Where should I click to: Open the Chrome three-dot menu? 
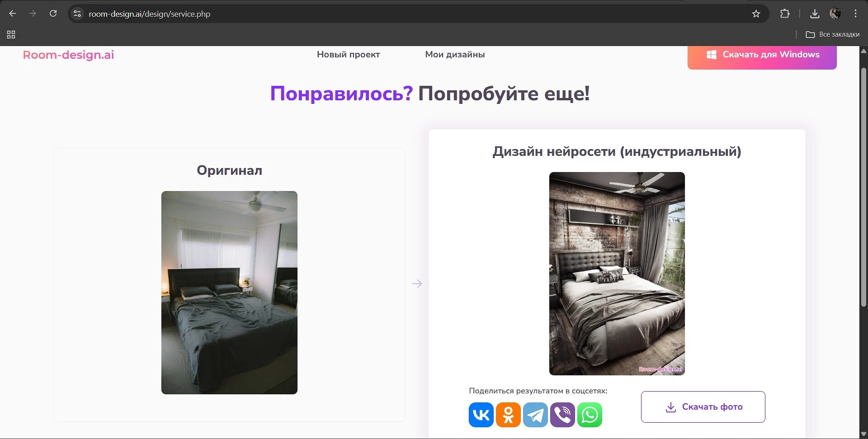[x=855, y=14]
